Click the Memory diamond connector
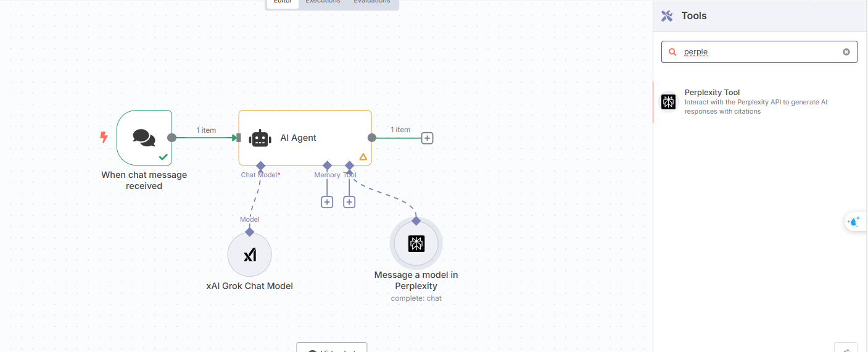The image size is (868, 352). 327,166
